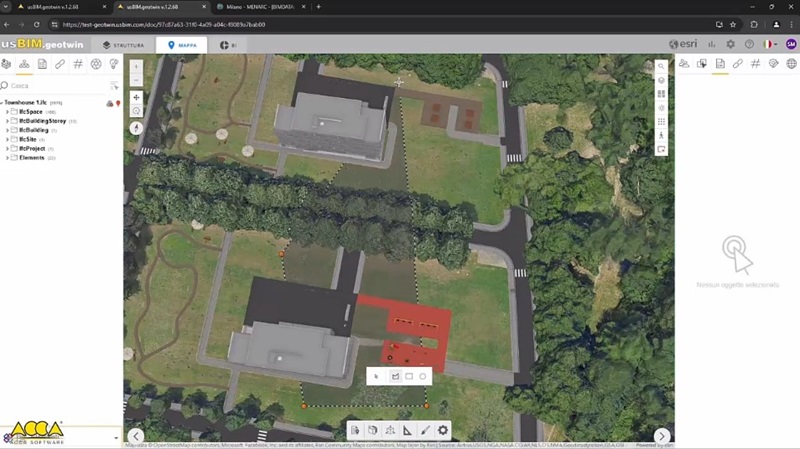The width and height of the screenshot is (800, 449).
Task: Expand the IfcProject folder
Action: click(7, 148)
